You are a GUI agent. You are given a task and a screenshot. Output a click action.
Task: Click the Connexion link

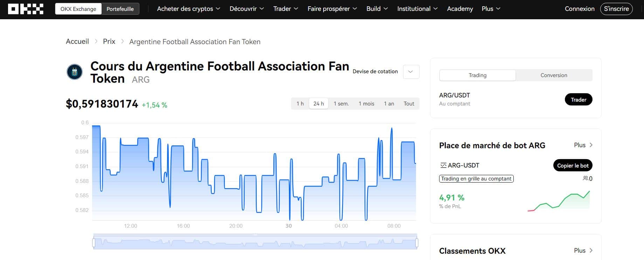tap(580, 9)
